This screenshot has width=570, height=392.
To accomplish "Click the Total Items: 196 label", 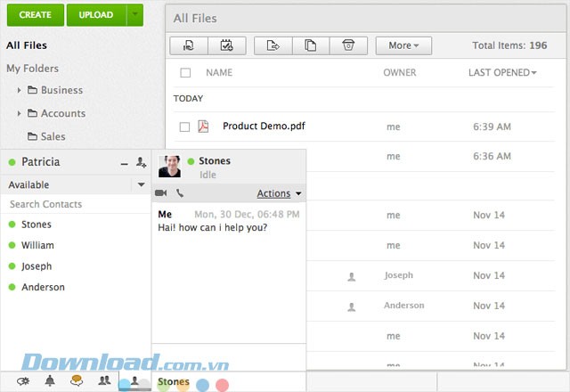I will click(509, 45).
